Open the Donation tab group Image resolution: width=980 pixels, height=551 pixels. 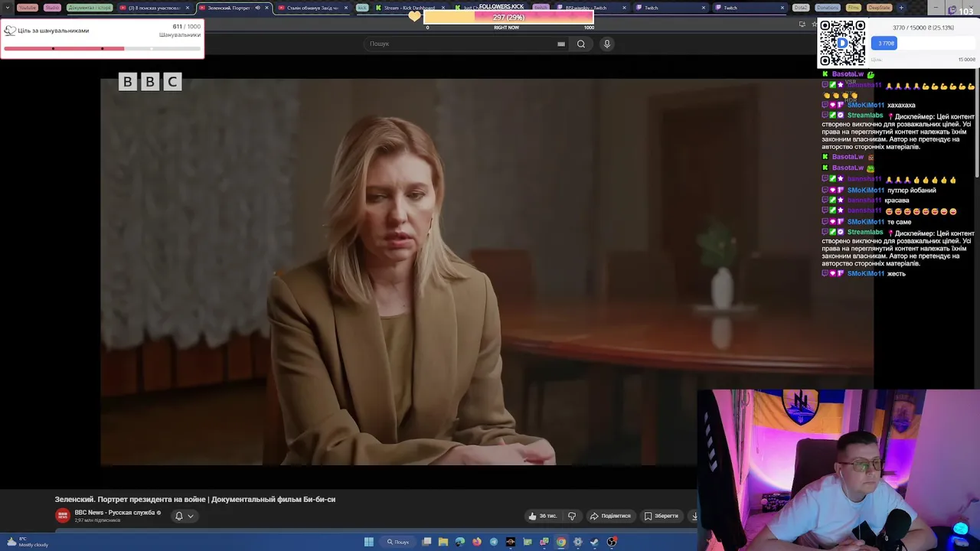click(x=828, y=8)
